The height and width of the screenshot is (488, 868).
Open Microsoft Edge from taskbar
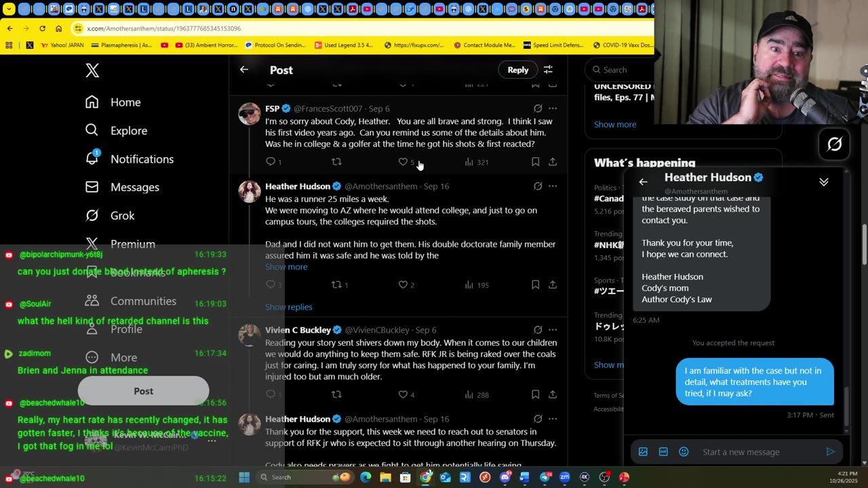tap(366, 477)
